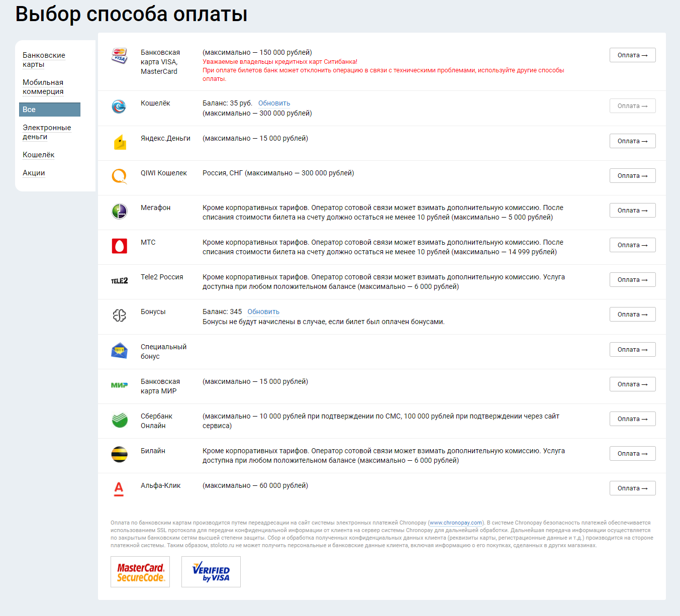Click the red MTS logo icon
Screen dimensions: 680x616
119,246
